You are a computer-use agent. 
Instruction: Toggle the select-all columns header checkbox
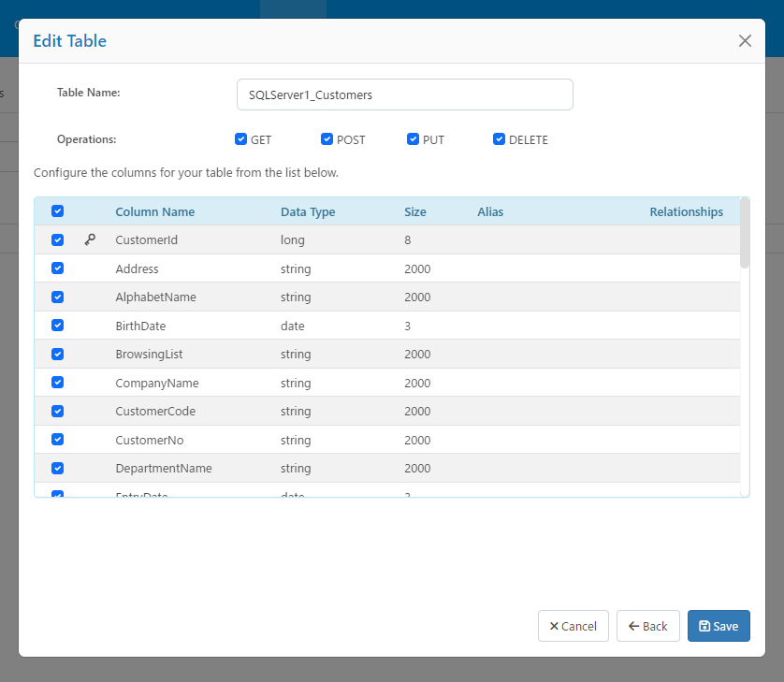[x=57, y=211]
